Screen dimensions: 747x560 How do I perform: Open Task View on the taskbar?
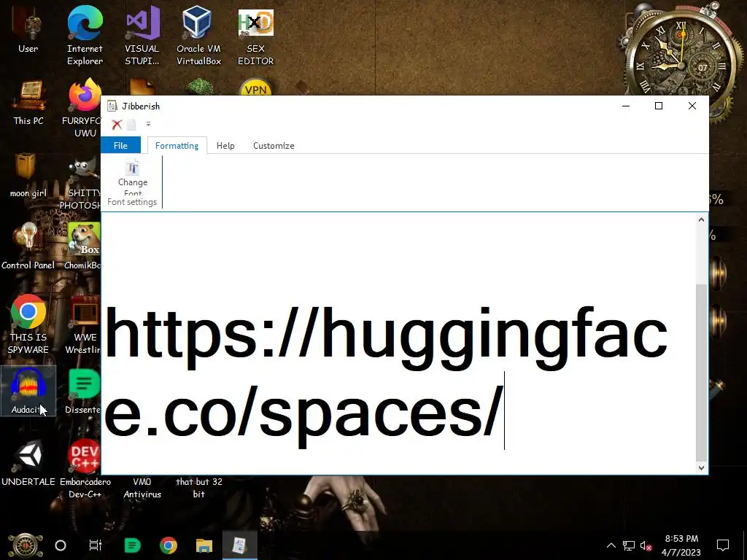click(96, 545)
